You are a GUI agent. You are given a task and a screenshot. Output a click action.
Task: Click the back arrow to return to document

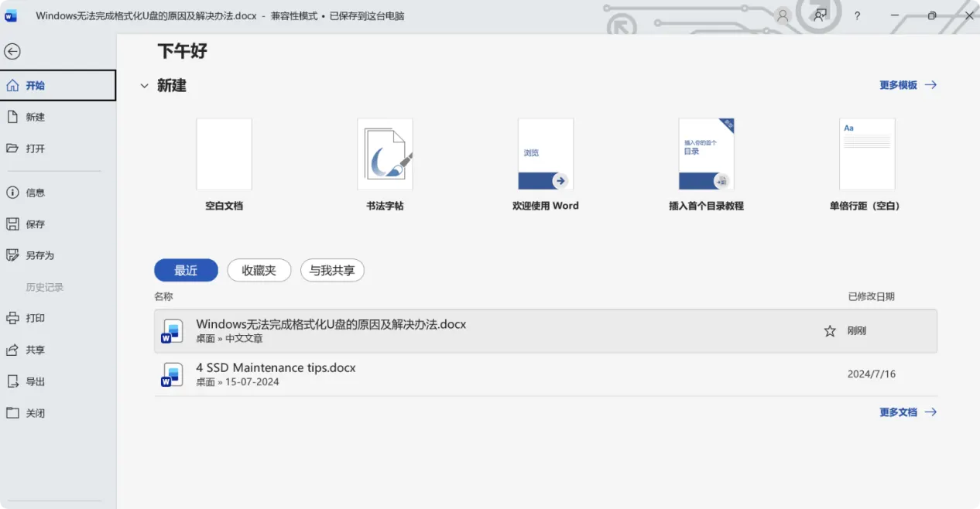click(x=12, y=52)
